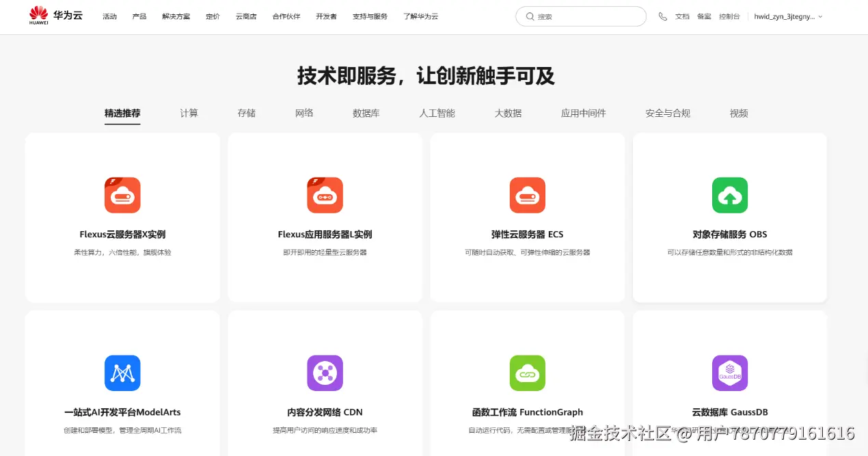Click the phone icon in header
868x456 pixels.
662,16
